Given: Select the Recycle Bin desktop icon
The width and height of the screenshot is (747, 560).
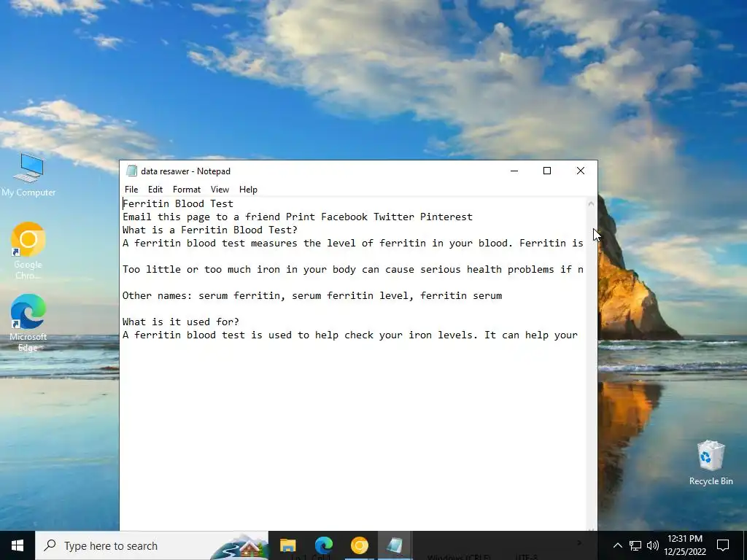Looking at the screenshot, I should 711,463.
